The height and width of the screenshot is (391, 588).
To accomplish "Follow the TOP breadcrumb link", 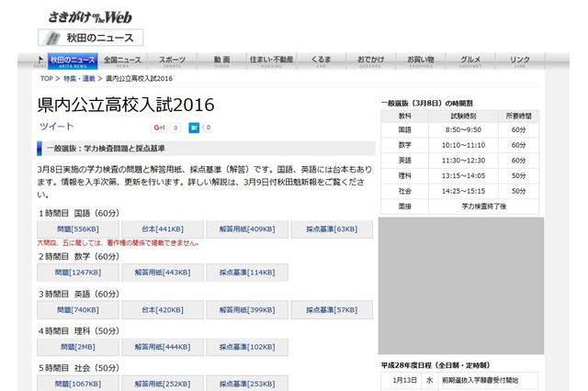I will (x=47, y=79).
